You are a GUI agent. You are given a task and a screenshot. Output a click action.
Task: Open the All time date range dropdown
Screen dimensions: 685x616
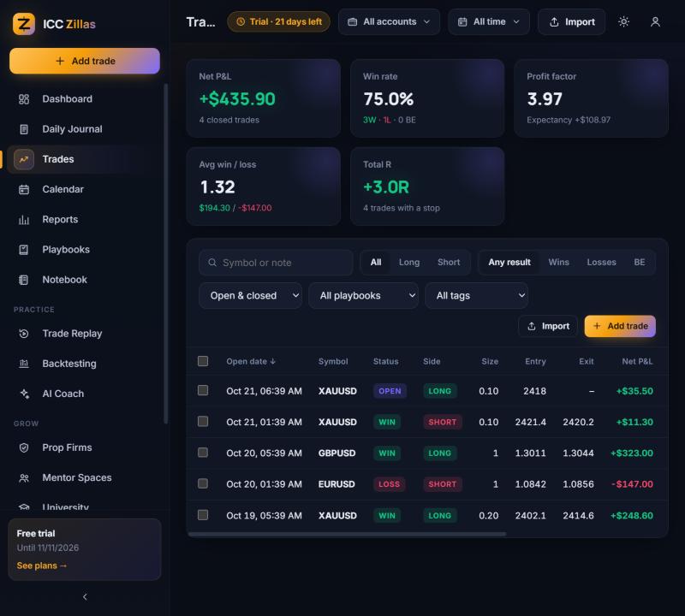point(489,22)
